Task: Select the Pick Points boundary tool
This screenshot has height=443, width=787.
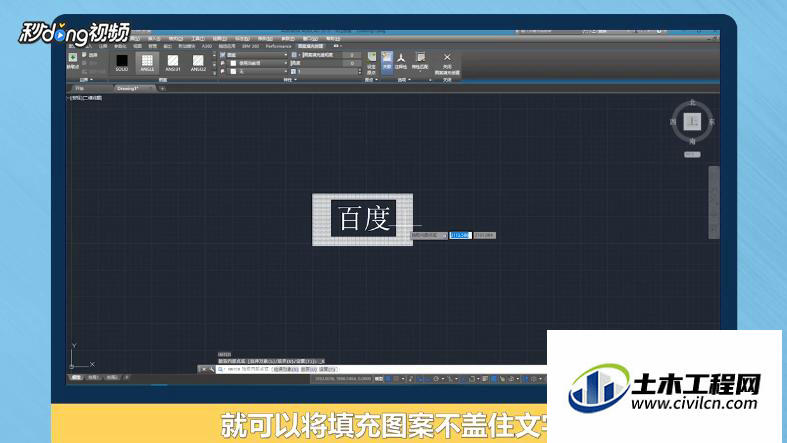Action: pyautogui.click(x=73, y=61)
